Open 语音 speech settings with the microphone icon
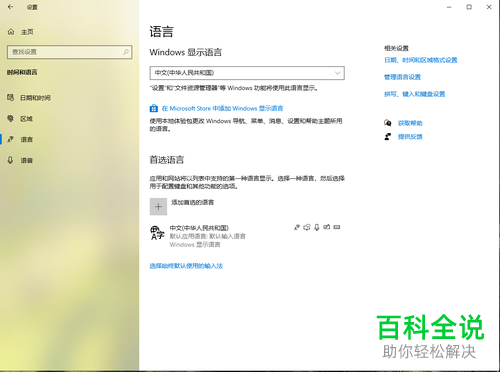The width and height of the screenshot is (500, 372). (x=20, y=160)
